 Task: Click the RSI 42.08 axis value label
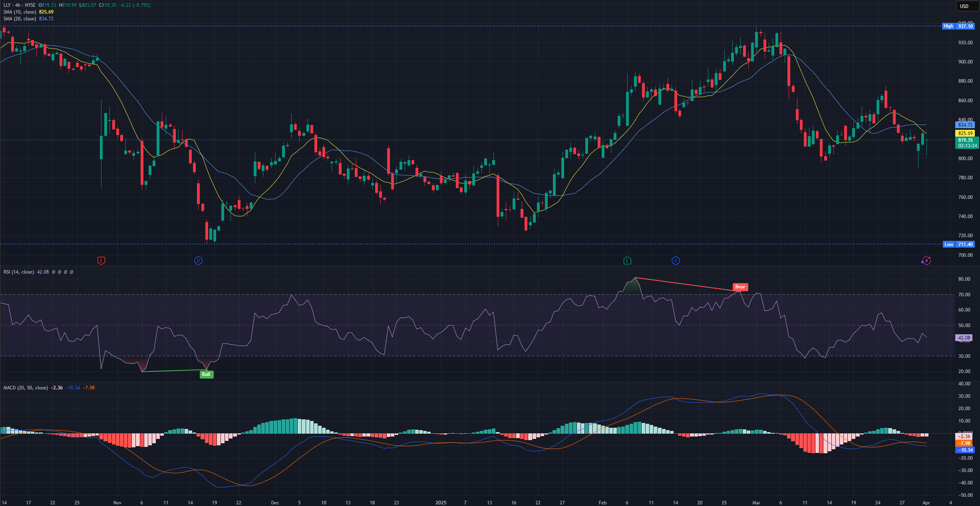(x=964, y=338)
